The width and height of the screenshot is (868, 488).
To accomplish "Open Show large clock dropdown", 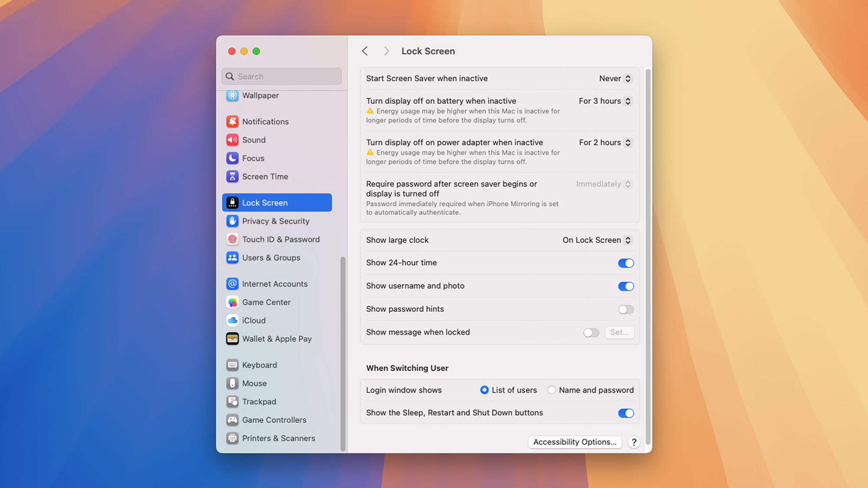I will 597,240.
